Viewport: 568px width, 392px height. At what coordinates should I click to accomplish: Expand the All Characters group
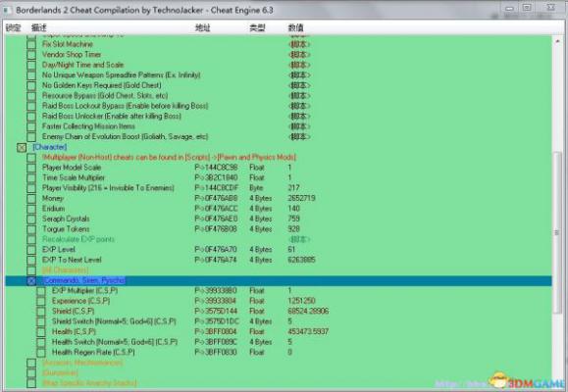[31, 270]
